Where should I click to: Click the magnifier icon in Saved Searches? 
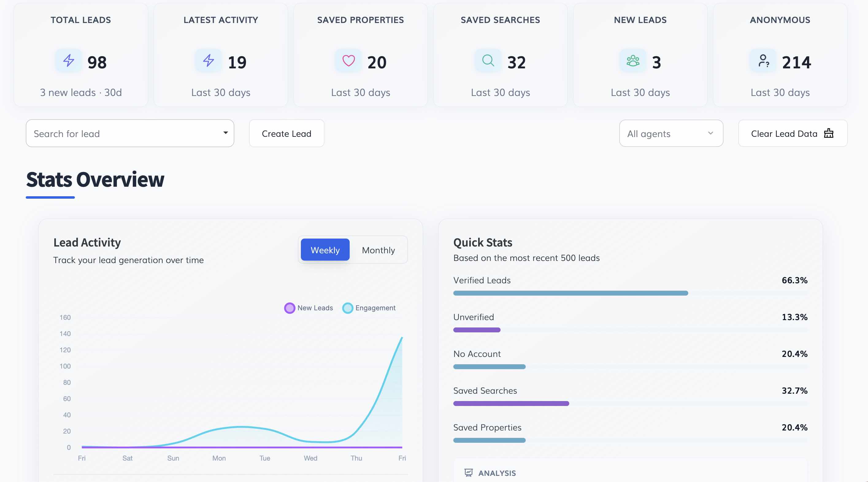tap(488, 61)
